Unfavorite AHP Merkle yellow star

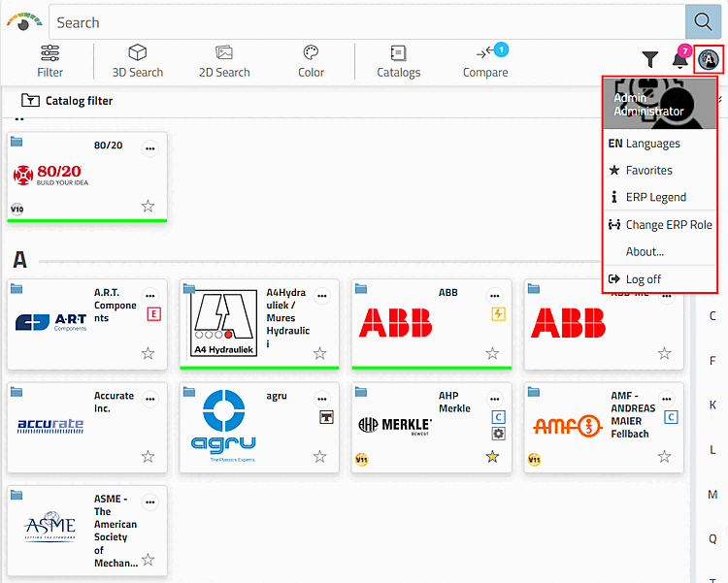[492, 457]
